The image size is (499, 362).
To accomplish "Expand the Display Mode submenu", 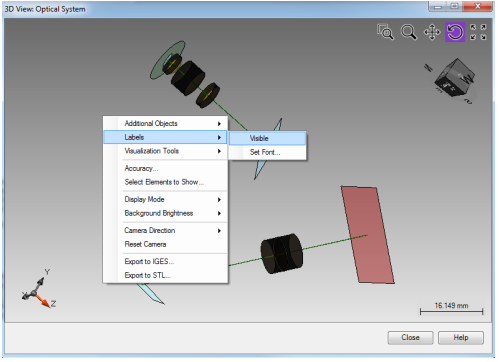I will tap(165, 199).
